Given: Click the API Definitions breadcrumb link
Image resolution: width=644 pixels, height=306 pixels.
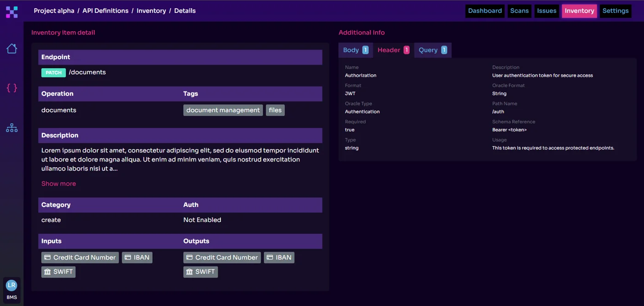Looking at the screenshot, I should 105,11.
